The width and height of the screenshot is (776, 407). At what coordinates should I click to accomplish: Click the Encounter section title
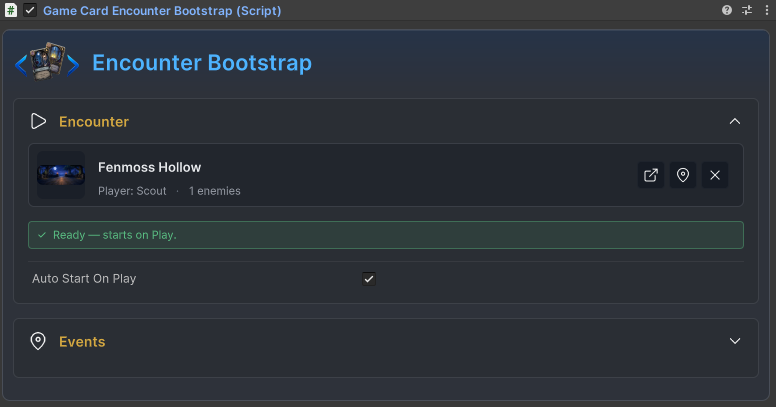[94, 122]
